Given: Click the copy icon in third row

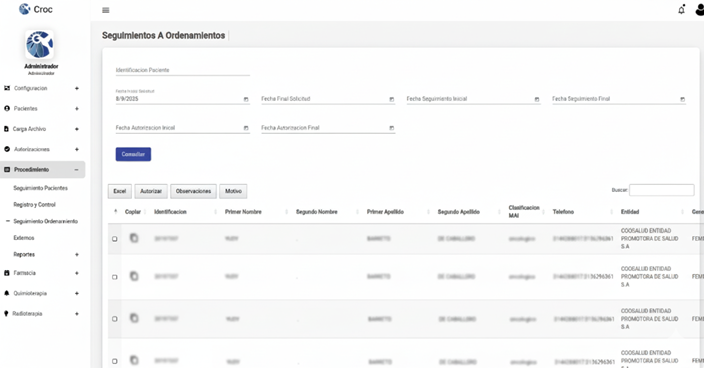Looking at the screenshot, I should point(134,318).
